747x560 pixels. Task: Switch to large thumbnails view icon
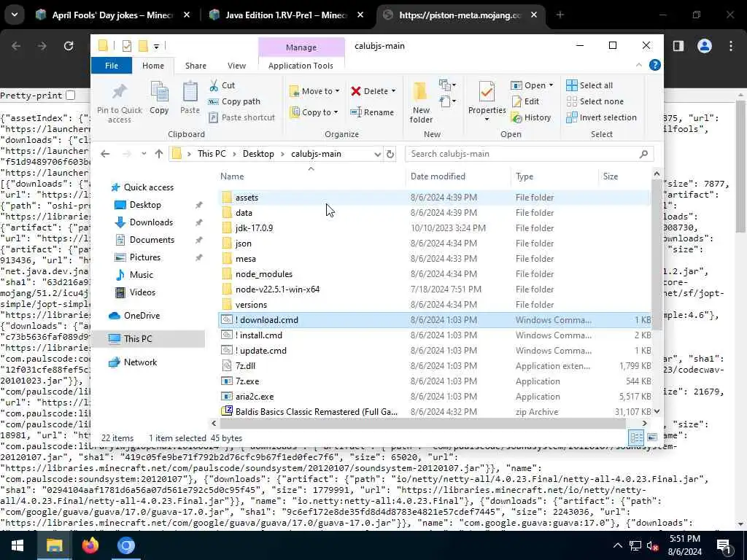(652, 437)
